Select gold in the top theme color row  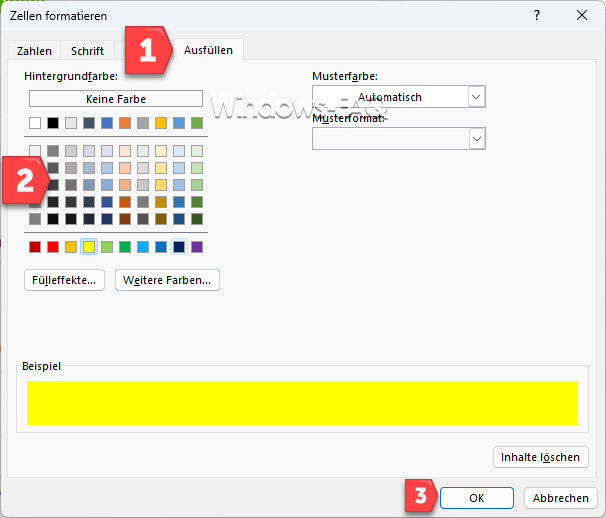[x=161, y=123]
